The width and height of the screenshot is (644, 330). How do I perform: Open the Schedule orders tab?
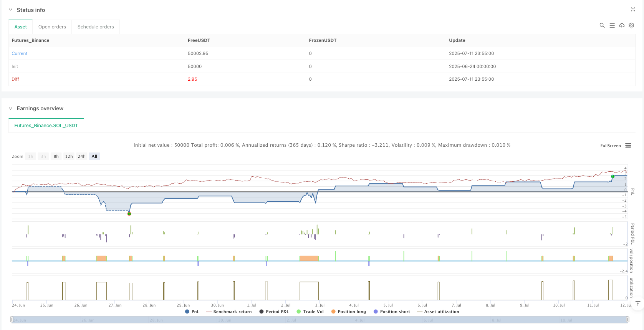[x=96, y=27]
